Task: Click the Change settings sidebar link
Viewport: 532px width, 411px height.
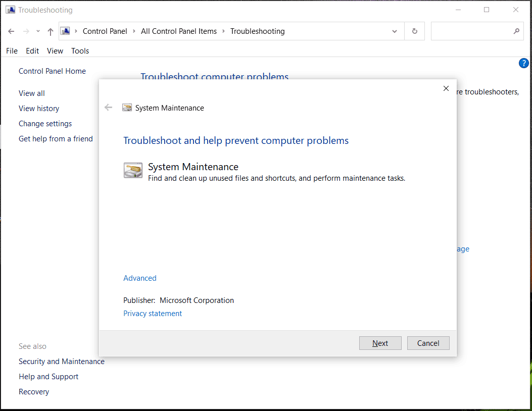Action: (45, 123)
